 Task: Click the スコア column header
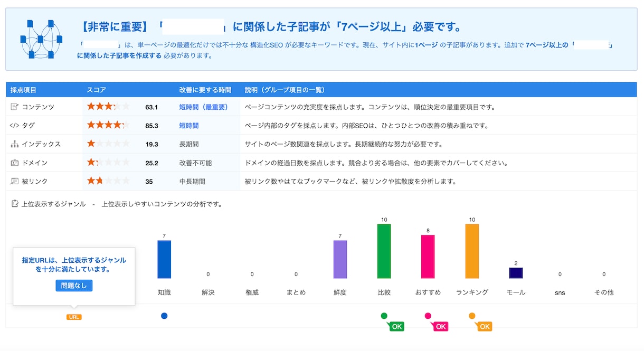click(x=96, y=90)
